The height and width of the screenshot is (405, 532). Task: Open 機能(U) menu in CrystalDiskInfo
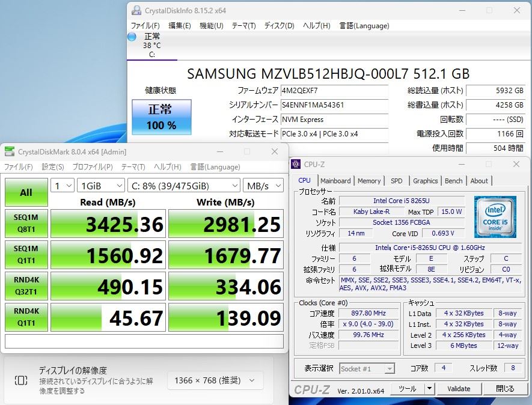tap(212, 26)
